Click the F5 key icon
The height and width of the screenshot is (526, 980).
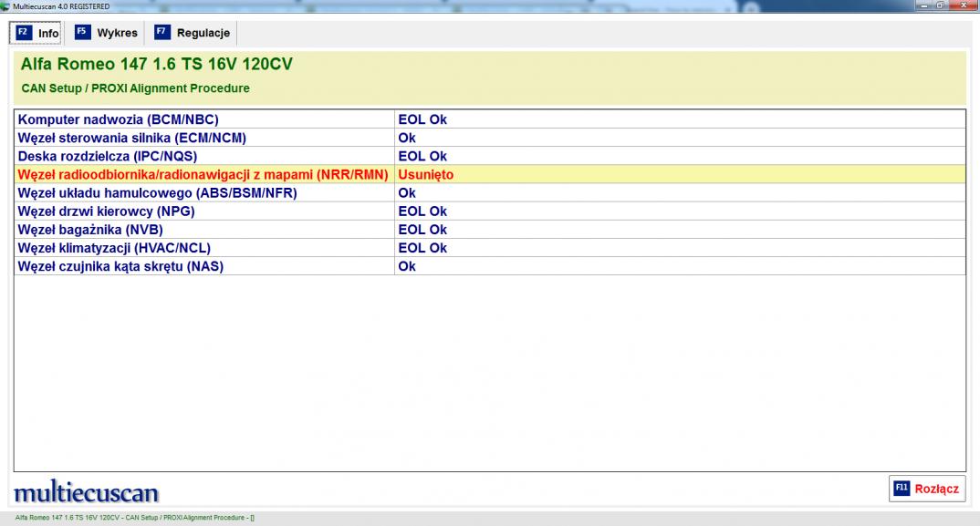point(82,32)
